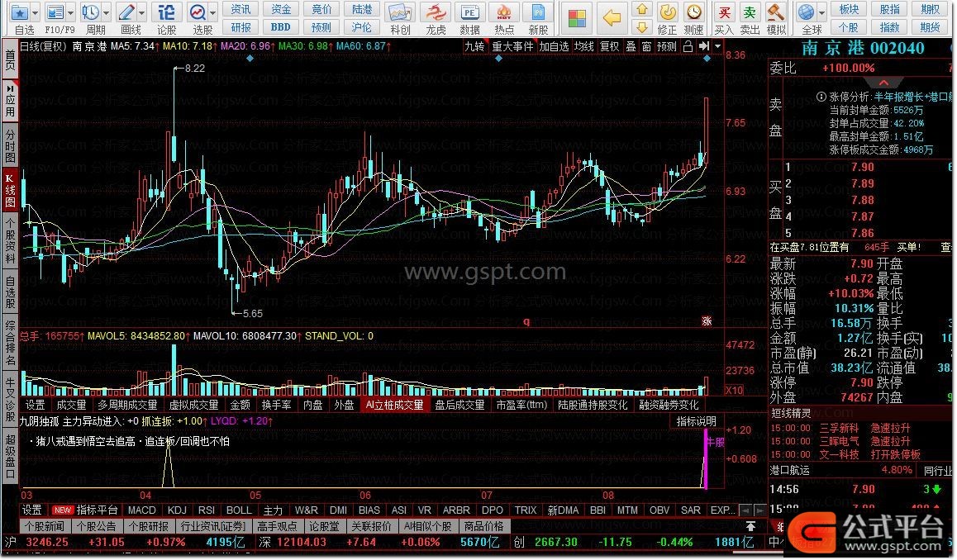Open the 新股 IPO icon
Viewport: 957px width, 560px height.
click(x=538, y=12)
